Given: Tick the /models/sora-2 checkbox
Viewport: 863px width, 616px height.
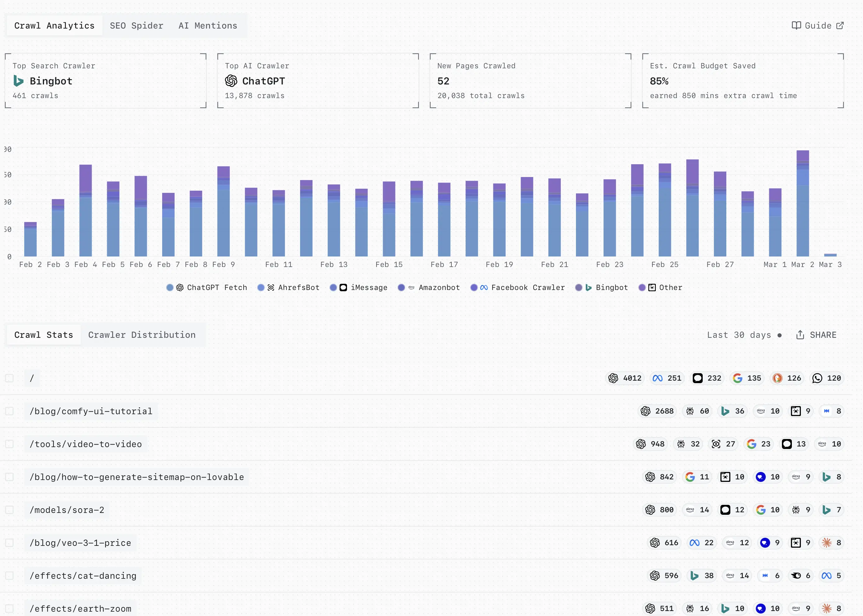Looking at the screenshot, I should coord(10,510).
